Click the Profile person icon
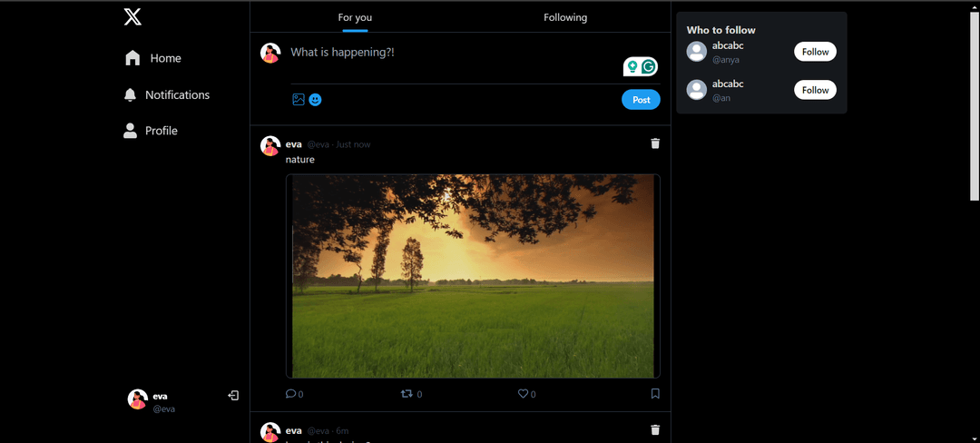 point(130,131)
